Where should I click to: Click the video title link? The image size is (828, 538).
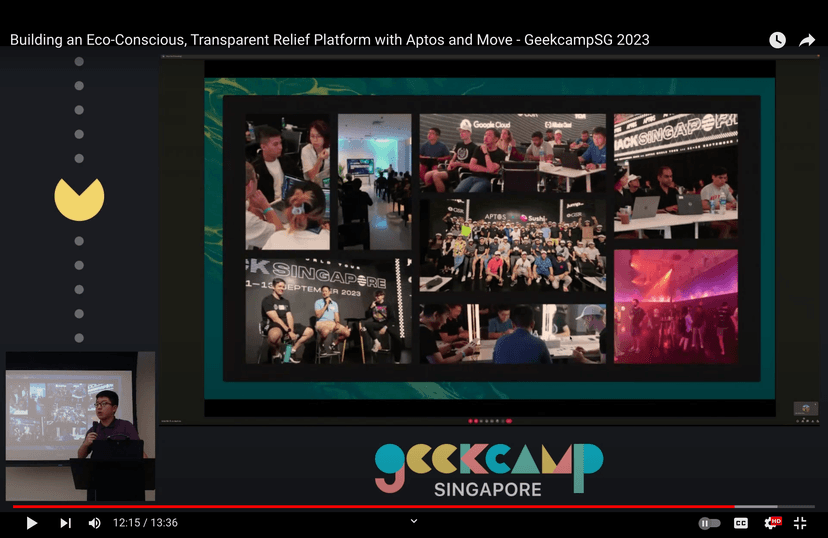click(330, 40)
